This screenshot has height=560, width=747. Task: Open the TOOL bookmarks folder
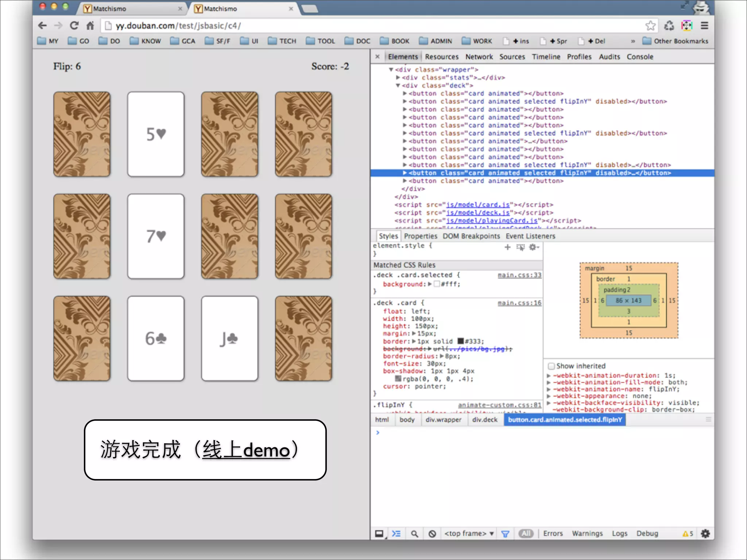[320, 41]
